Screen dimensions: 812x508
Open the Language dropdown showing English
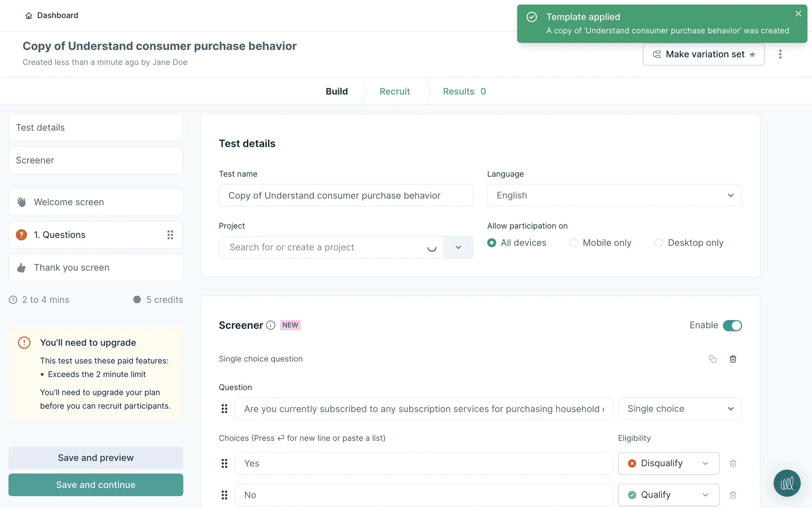614,196
